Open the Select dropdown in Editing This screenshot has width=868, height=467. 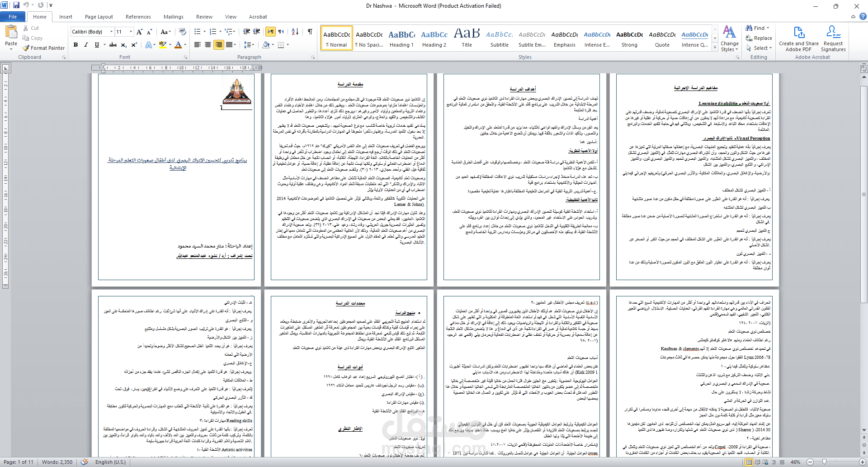(x=759, y=48)
